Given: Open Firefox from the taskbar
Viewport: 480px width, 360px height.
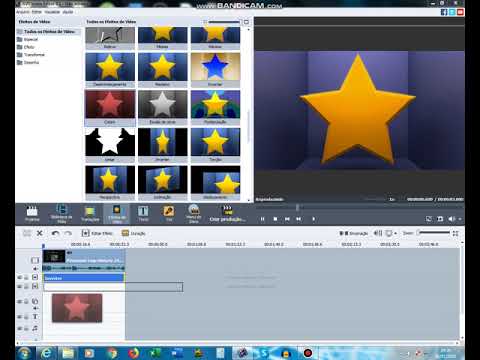Looking at the screenshot, I should 134,353.
